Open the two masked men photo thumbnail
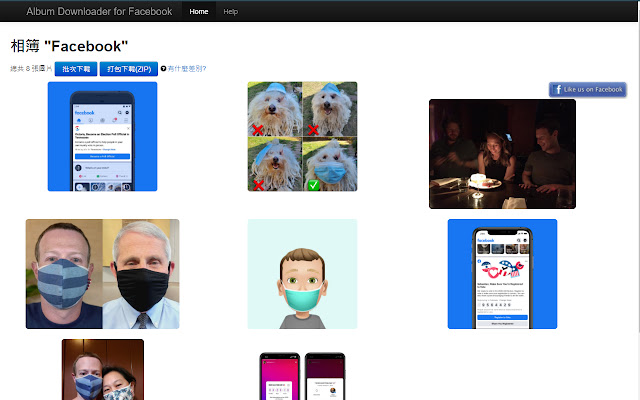This screenshot has width=640, height=400. click(x=102, y=274)
